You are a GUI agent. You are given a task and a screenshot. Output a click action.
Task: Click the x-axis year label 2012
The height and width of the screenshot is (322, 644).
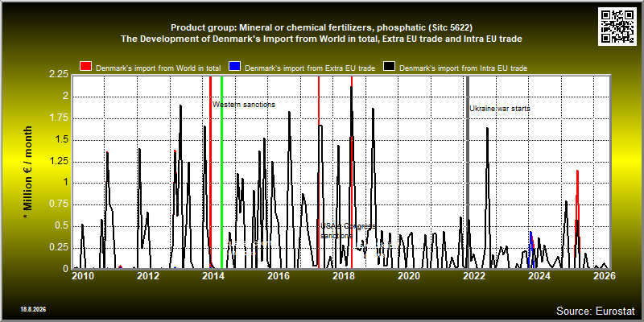tap(148, 276)
